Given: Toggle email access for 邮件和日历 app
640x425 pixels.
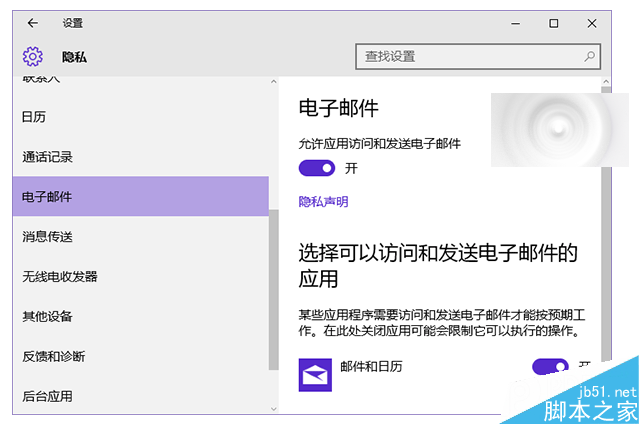Looking at the screenshot, I should pos(550,367).
